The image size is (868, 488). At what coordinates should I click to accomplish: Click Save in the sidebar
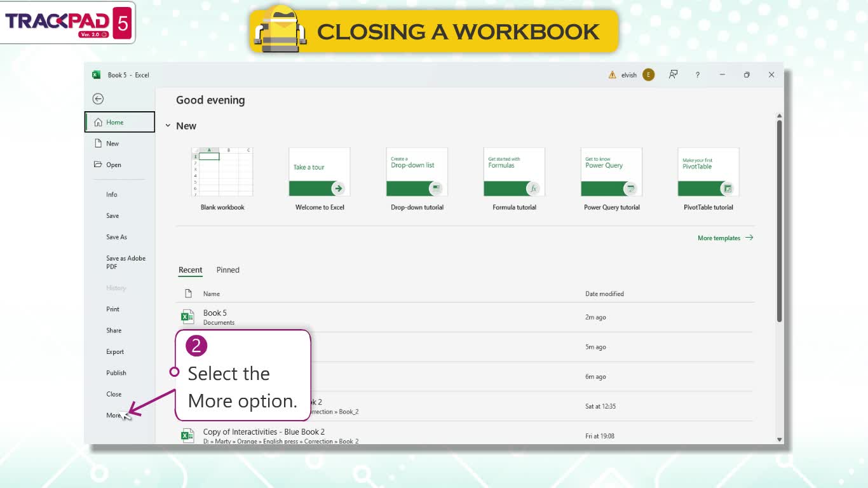(x=112, y=216)
